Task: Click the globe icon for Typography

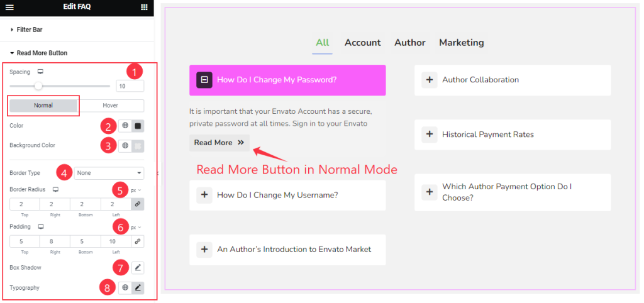Action: 125,288
